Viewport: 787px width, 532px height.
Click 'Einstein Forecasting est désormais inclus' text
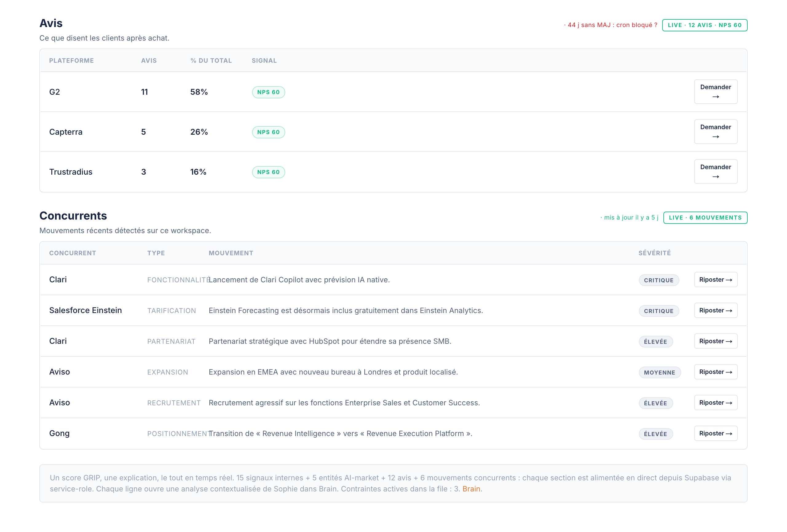(346, 311)
